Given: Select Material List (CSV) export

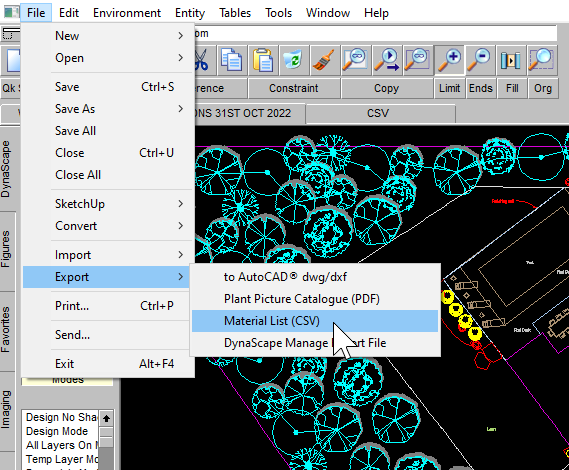Looking at the screenshot, I should coord(315,321).
